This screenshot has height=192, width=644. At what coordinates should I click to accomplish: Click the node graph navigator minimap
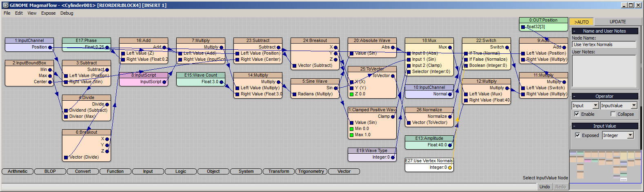pos(606,167)
